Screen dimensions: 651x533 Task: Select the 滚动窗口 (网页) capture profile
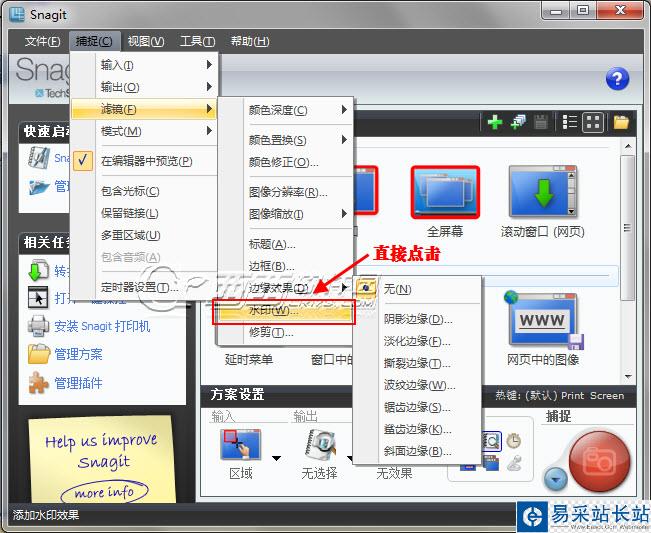click(x=543, y=202)
